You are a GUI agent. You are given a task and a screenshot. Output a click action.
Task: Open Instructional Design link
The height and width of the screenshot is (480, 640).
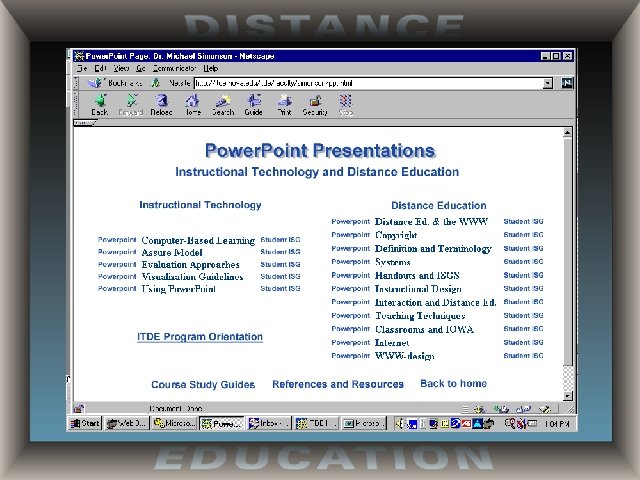(418, 289)
